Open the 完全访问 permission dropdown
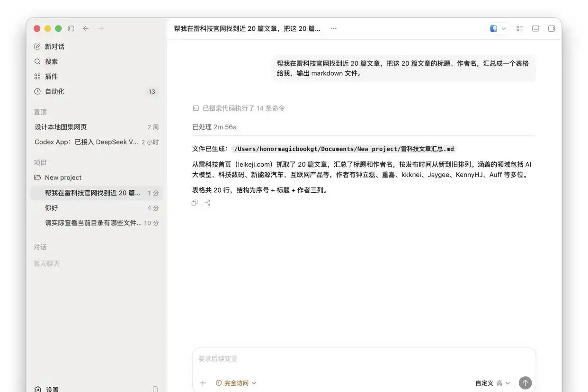The width and height of the screenshot is (588, 392). coord(236,383)
